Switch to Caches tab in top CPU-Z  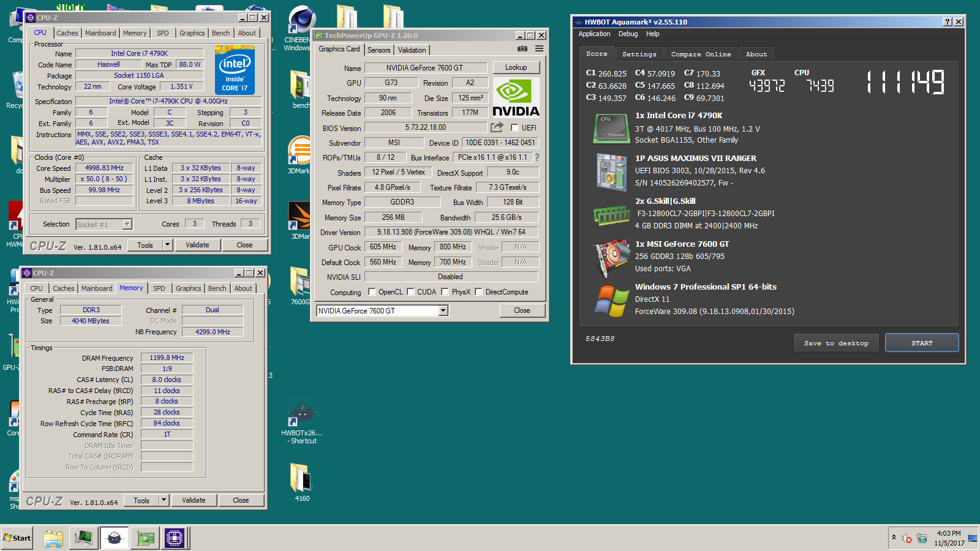click(67, 33)
